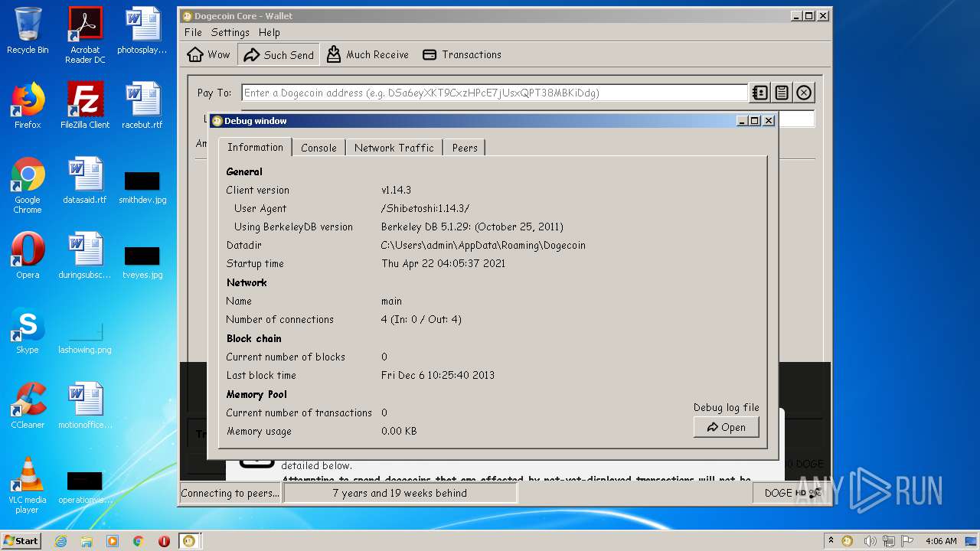This screenshot has height=551, width=980.
Task: Launch VLC media player shortcut
Action: click(x=28, y=485)
